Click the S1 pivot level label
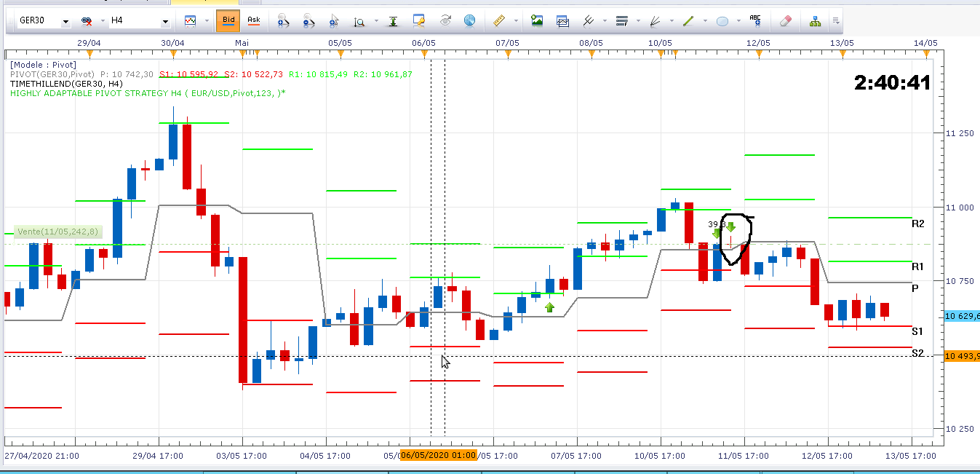 click(x=917, y=331)
